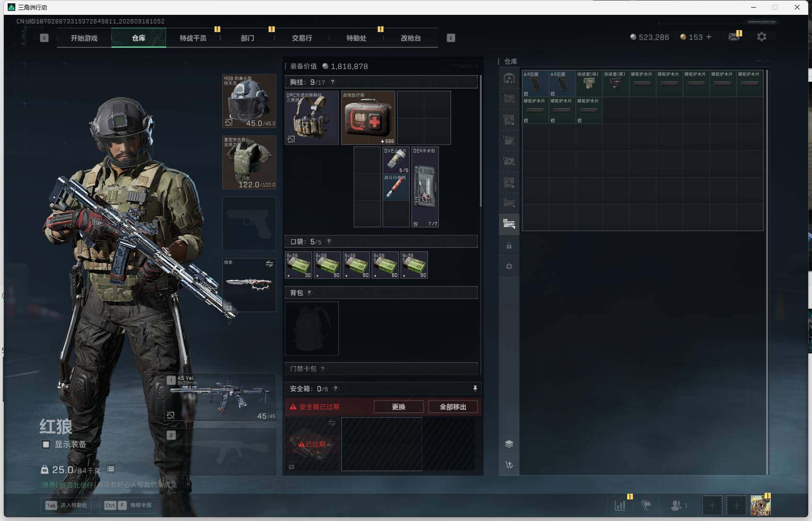Click the locked storage slot icon
This screenshot has height=521, width=812.
(x=509, y=245)
